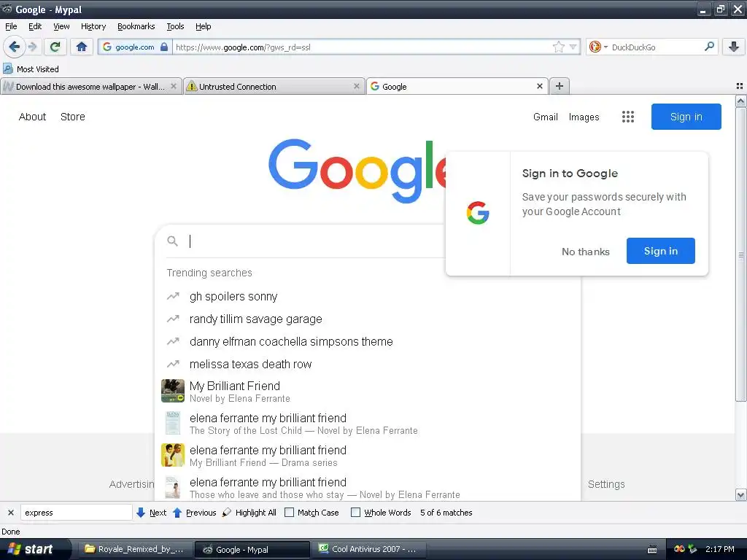Click the magnifier icon in Google search box

pos(172,241)
